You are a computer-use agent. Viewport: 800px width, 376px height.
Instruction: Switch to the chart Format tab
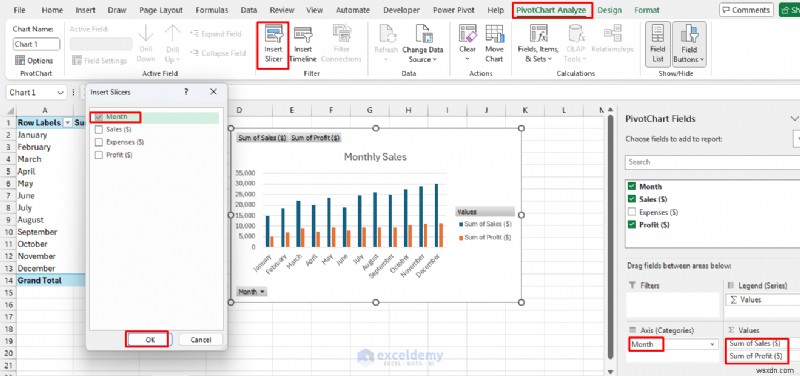pos(647,10)
